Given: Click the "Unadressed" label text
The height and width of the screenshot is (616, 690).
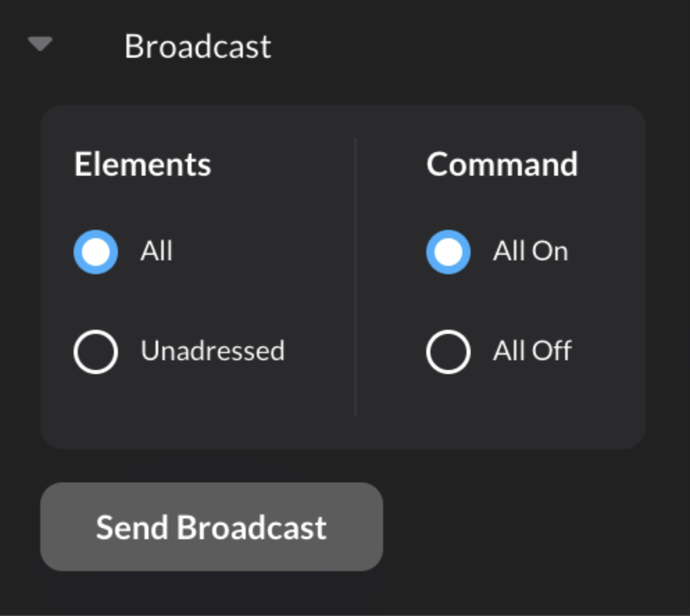Looking at the screenshot, I should click(212, 351).
